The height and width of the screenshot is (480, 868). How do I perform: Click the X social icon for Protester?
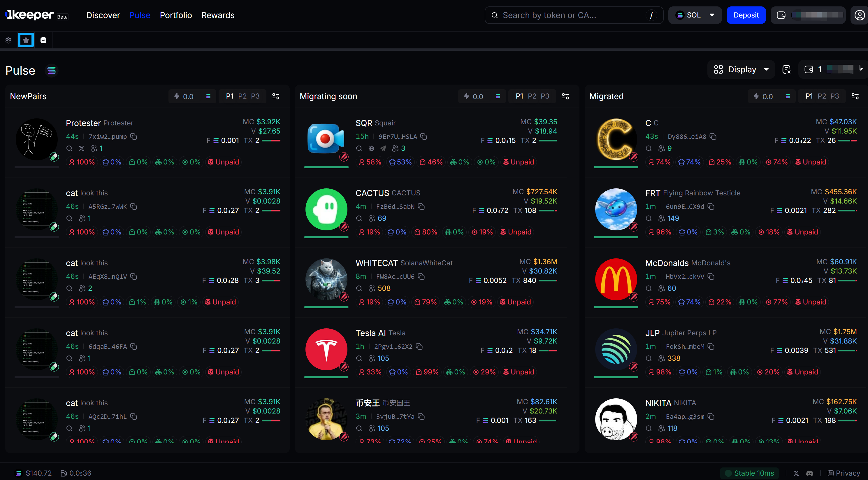pos(82,148)
